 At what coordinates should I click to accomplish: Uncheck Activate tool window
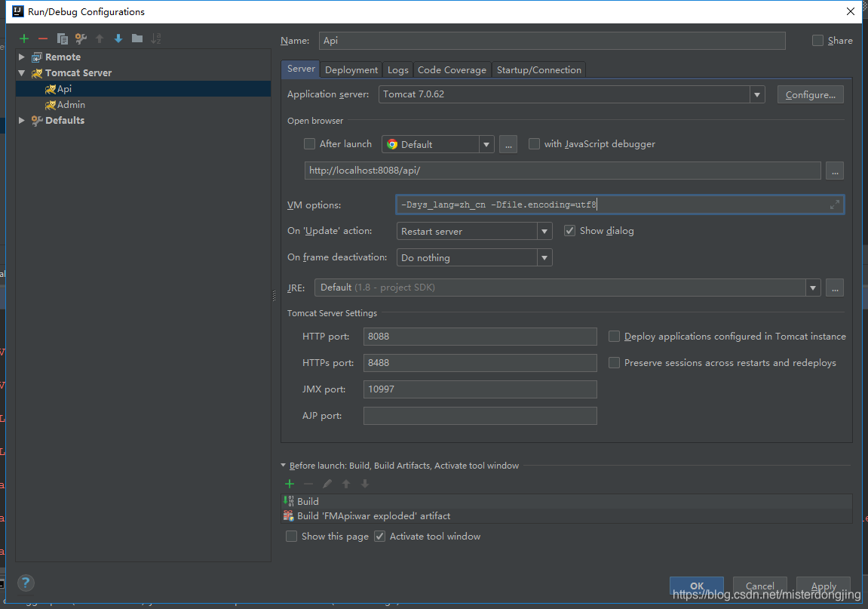(x=380, y=537)
